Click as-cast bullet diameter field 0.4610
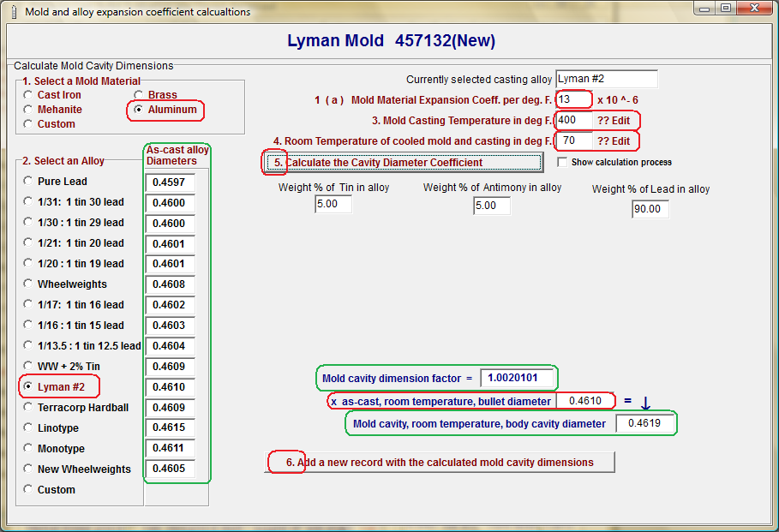This screenshot has width=779, height=532. click(585, 401)
